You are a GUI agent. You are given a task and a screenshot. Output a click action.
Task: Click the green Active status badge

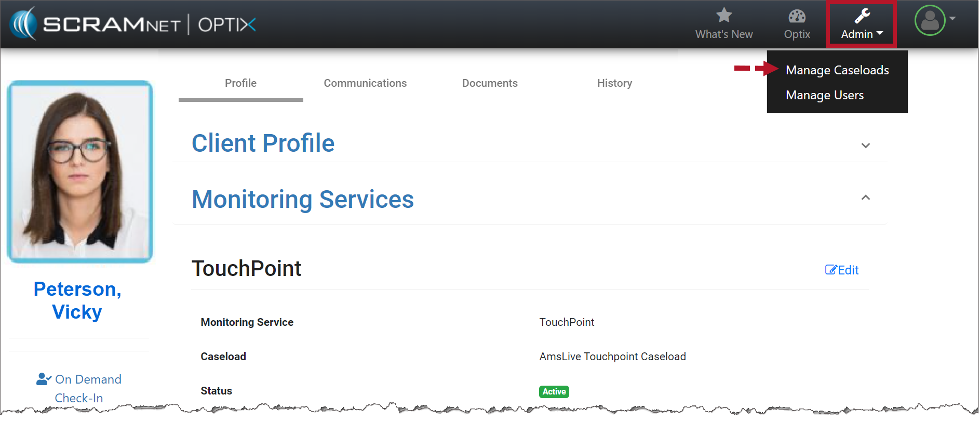click(x=554, y=391)
